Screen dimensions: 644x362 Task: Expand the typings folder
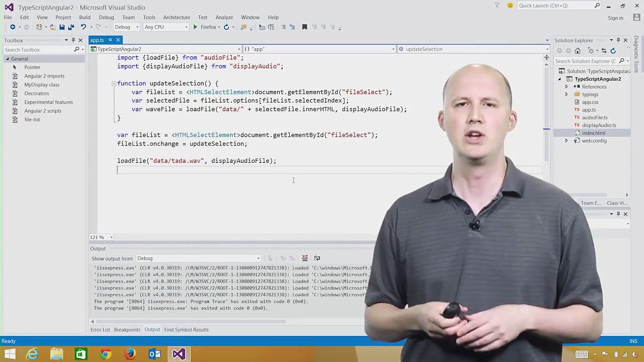[x=567, y=95]
